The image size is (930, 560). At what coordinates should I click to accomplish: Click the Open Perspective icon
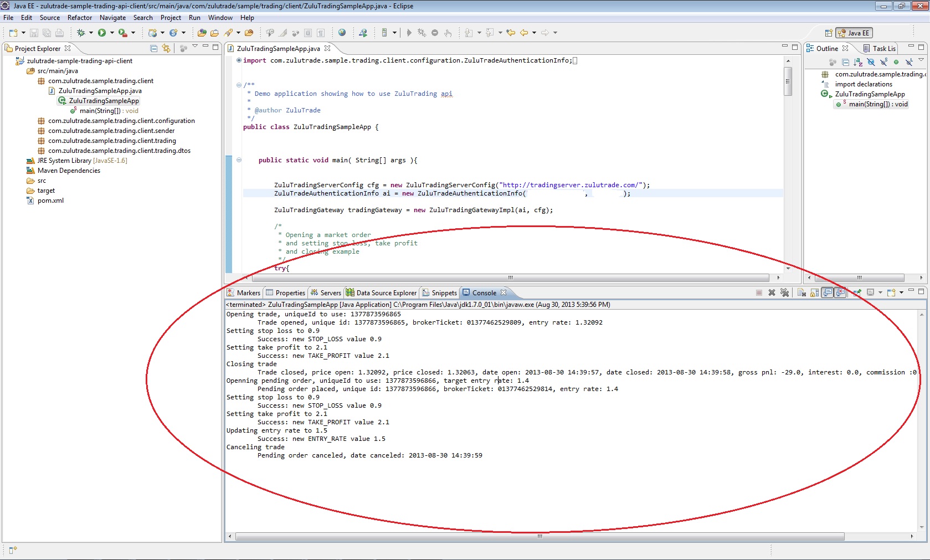coord(829,33)
